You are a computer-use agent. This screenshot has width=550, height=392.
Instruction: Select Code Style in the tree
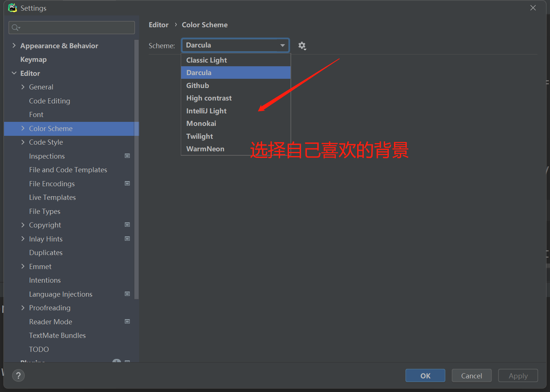pos(46,142)
